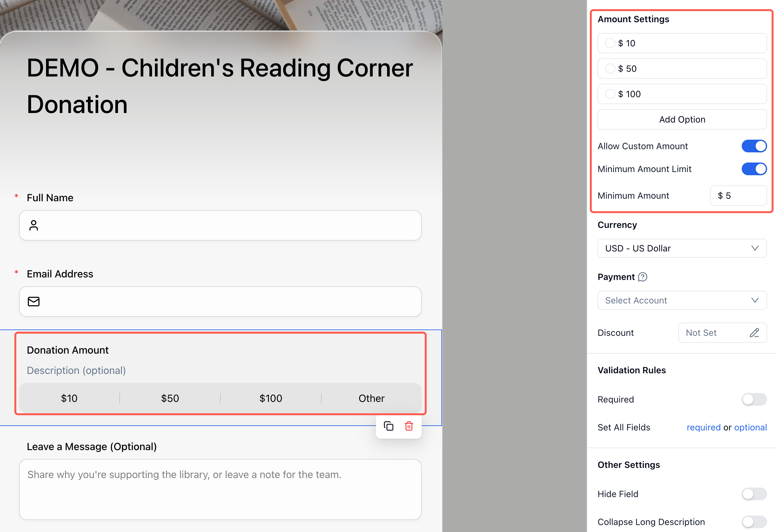Delete the Donation Amount field via trash icon

click(x=409, y=426)
